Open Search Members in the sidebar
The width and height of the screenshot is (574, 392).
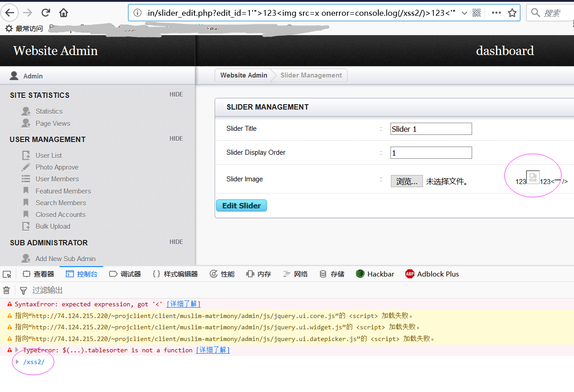pyautogui.click(x=61, y=203)
